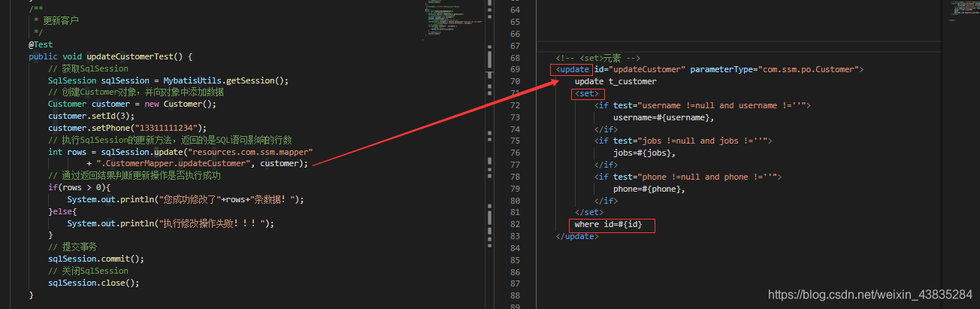Click the @Test annotation in left editor

tap(41, 45)
